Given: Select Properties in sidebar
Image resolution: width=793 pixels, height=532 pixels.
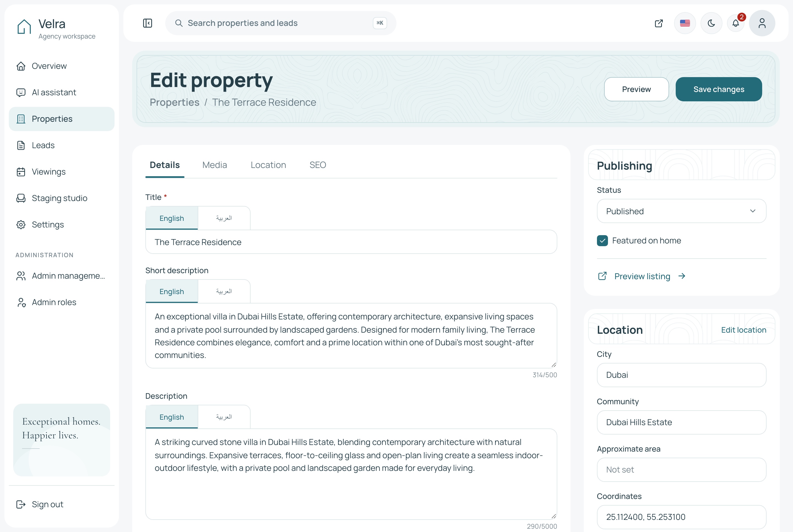Looking at the screenshot, I should [62, 119].
